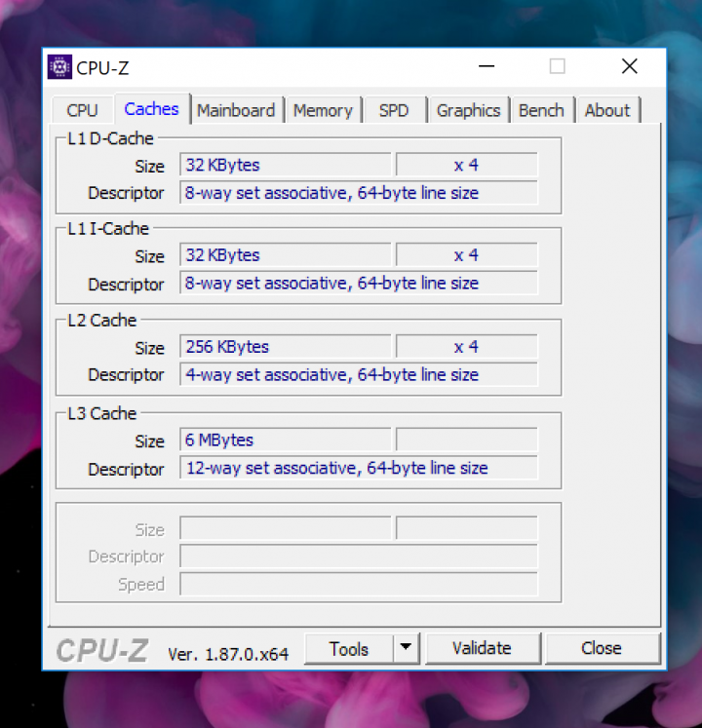Click the disabled Speed field

point(359,584)
